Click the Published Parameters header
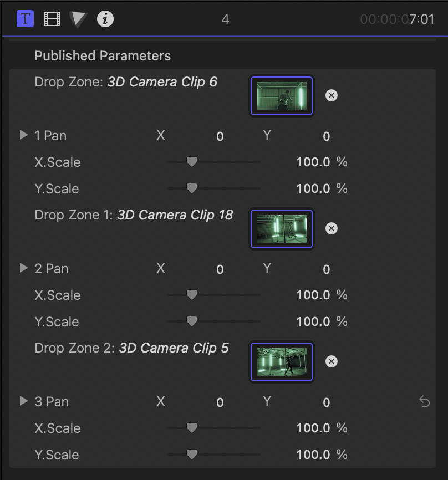This screenshot has height=480, width=448. [103, 56]
